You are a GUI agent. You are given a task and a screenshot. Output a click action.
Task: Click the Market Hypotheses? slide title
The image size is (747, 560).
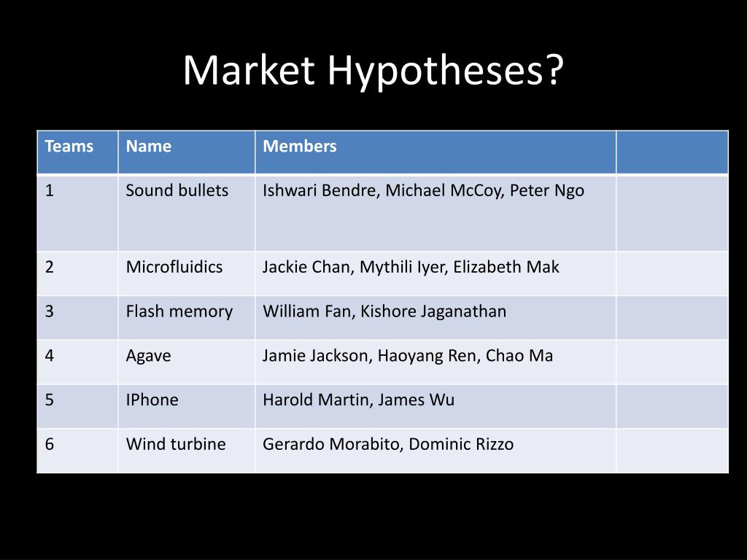point(373,71)
